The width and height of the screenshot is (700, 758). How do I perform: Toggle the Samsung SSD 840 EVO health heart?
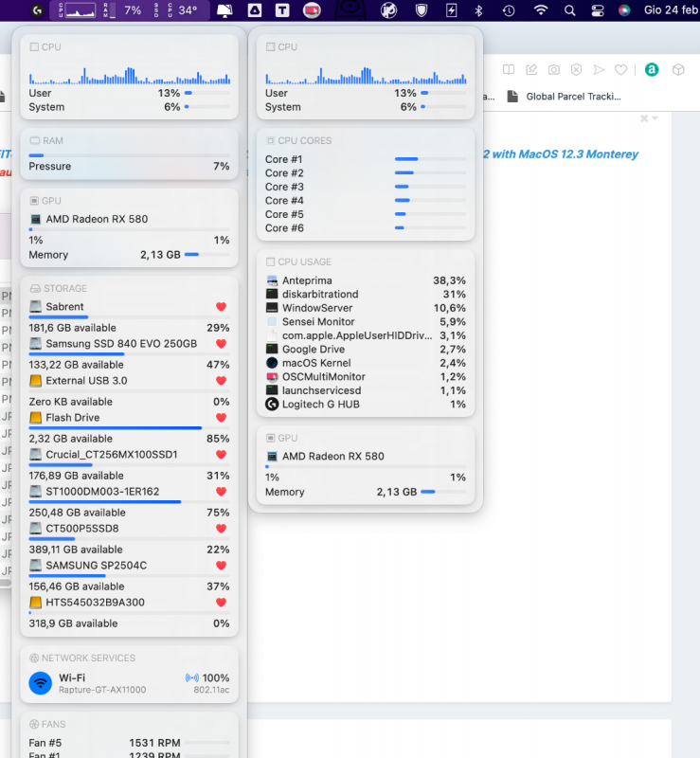221,344
